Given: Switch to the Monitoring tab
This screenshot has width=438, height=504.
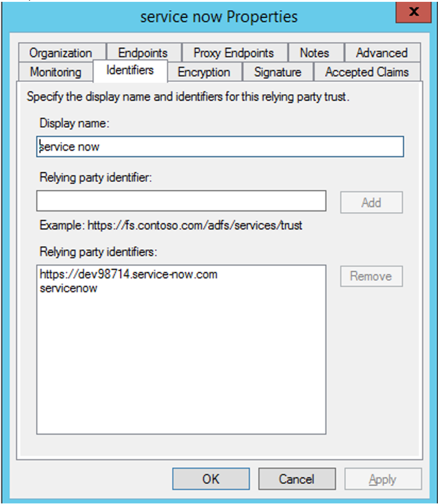Looking at the screenshot, I should point(56,72).
